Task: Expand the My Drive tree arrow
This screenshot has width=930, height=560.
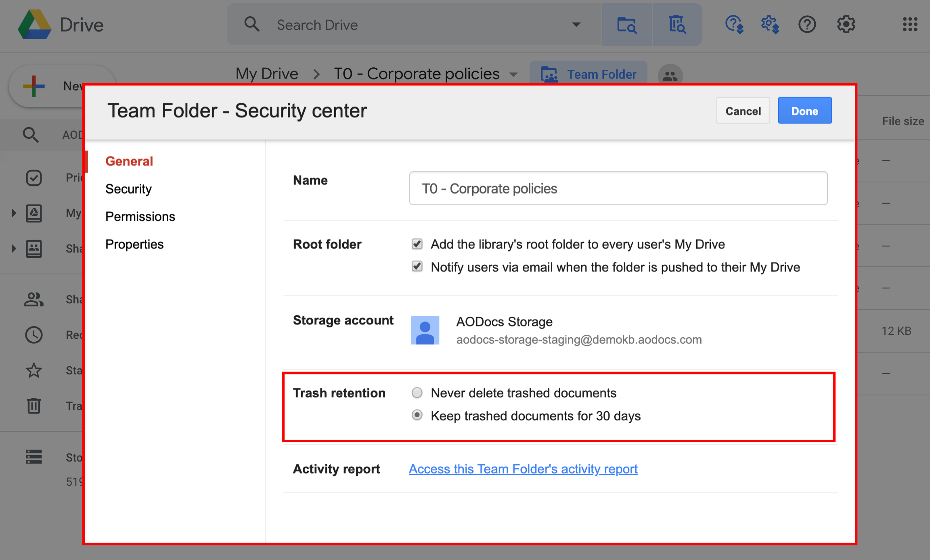Action: point(13,213)
